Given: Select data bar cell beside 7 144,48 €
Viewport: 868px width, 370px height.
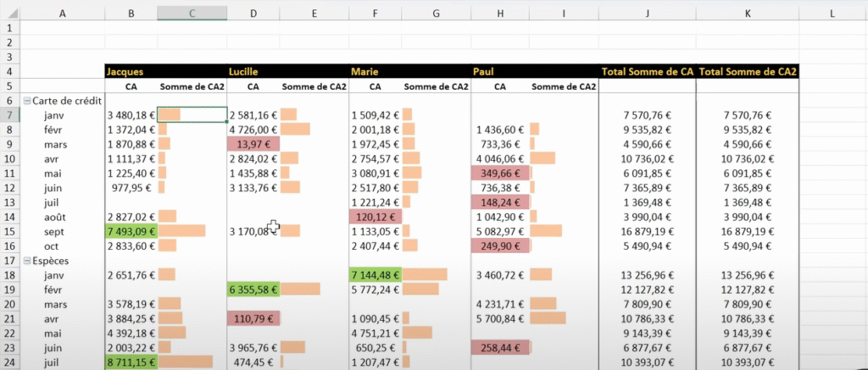Looking at the screenshot, I should click(x=437, y=275).
